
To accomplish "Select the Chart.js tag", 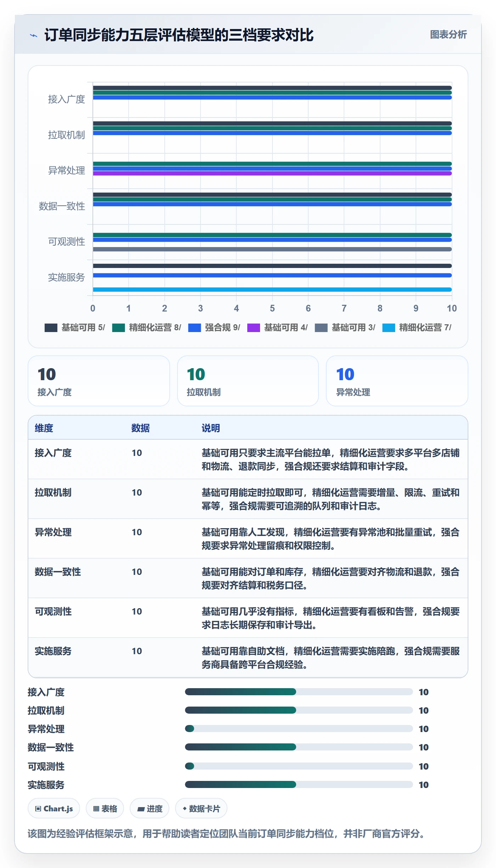I will point(54,809).
